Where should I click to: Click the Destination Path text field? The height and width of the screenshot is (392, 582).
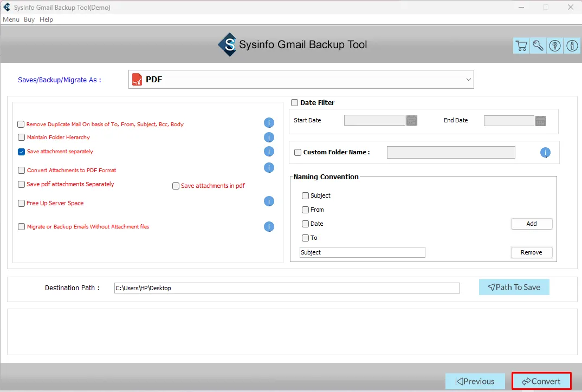(x=287, y=288)
